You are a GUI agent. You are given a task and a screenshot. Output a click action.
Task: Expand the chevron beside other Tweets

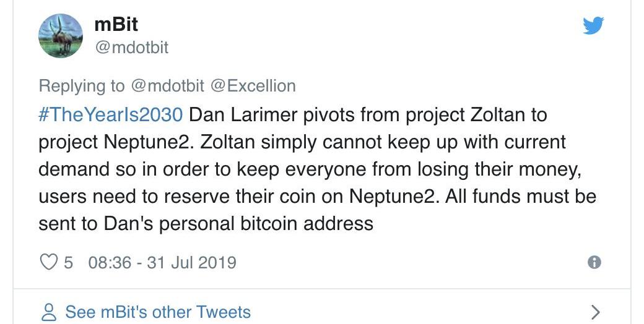[x=595, y=312]
